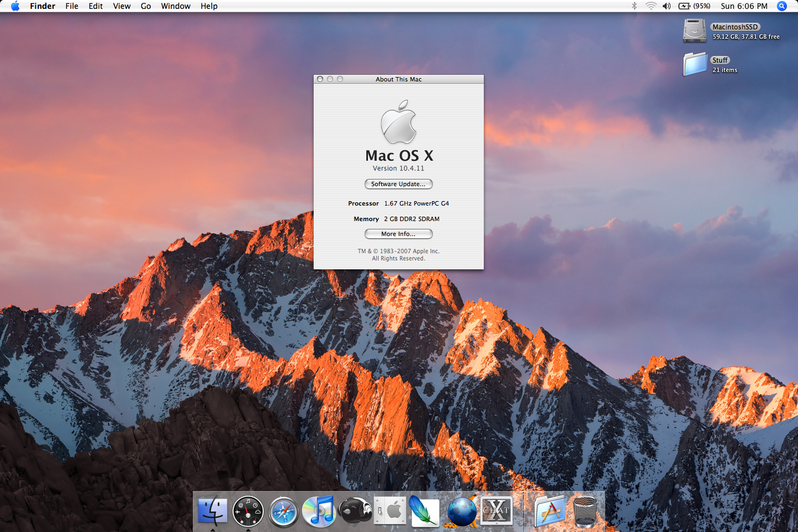Open Finder from the Dock
The image size is (798, 532).
tap(213, 511)
